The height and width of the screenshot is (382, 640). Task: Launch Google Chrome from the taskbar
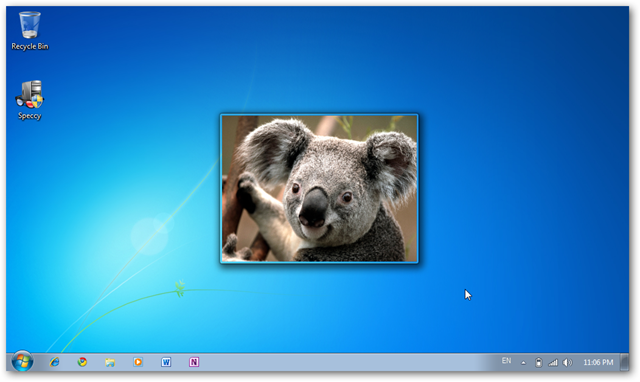(82, 362)
